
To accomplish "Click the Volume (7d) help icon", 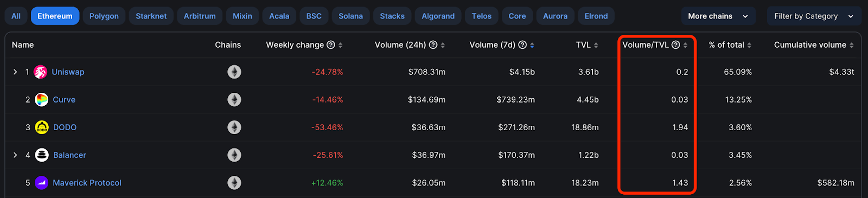I will coord(522,45).
